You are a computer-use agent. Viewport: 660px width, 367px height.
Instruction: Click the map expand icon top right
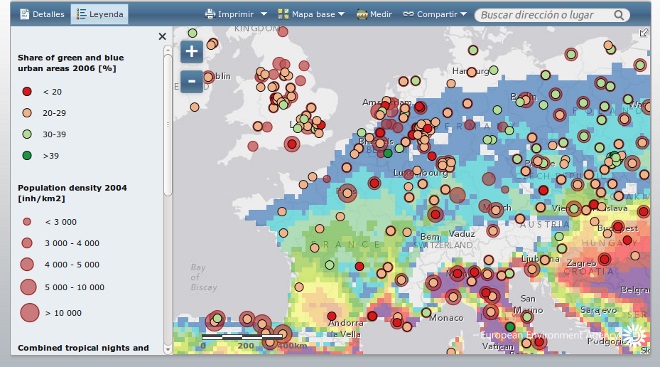(x=644, y=32)
